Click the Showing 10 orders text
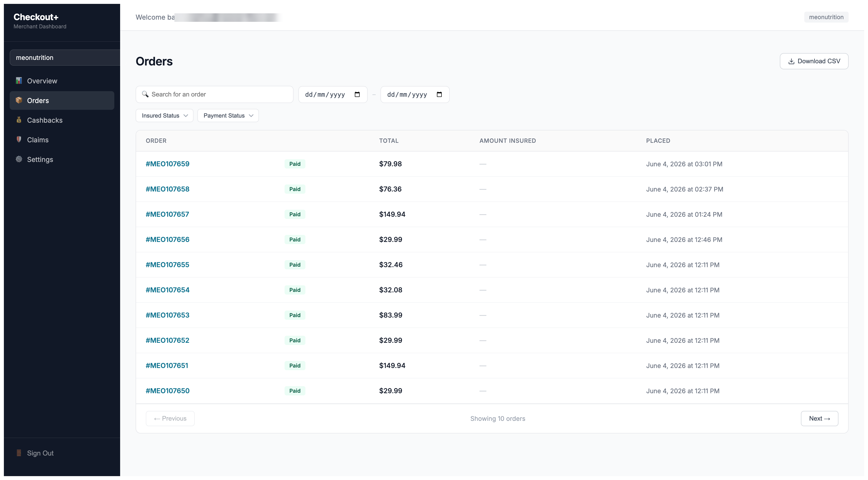 [x=497, y=418]
